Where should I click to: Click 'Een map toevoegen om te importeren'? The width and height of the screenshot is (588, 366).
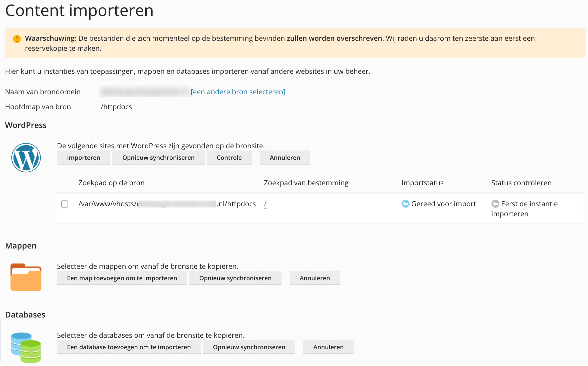[x=122, y=278]
